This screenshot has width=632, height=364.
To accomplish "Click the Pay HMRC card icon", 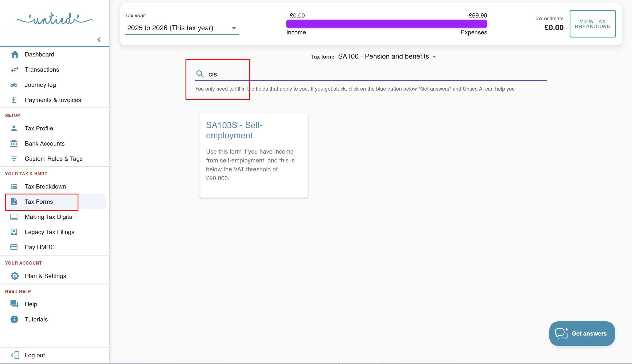I will pos(14,247).
